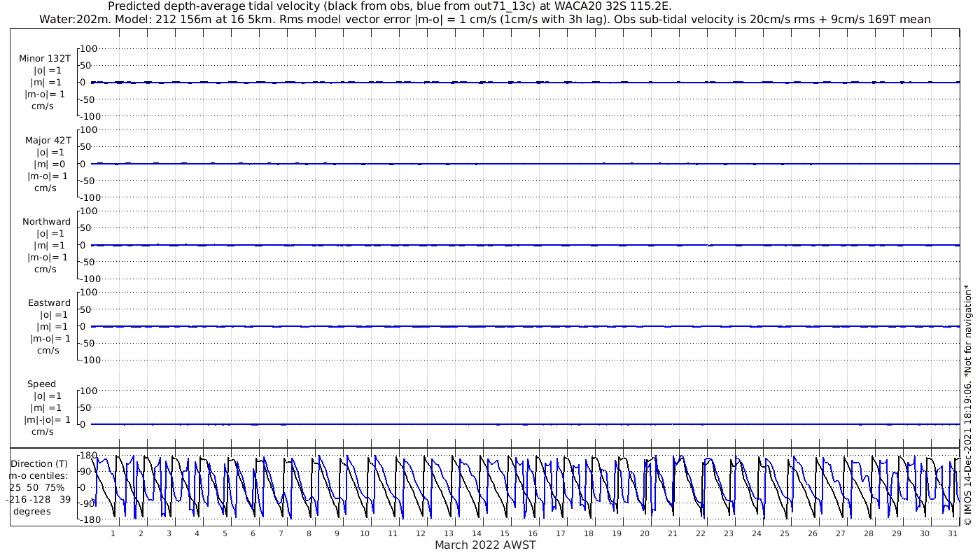Image resolution: width=980 pixels, height=560 pixels.
Task: Click the 100 tick on Speed axis
Action: 88,391
